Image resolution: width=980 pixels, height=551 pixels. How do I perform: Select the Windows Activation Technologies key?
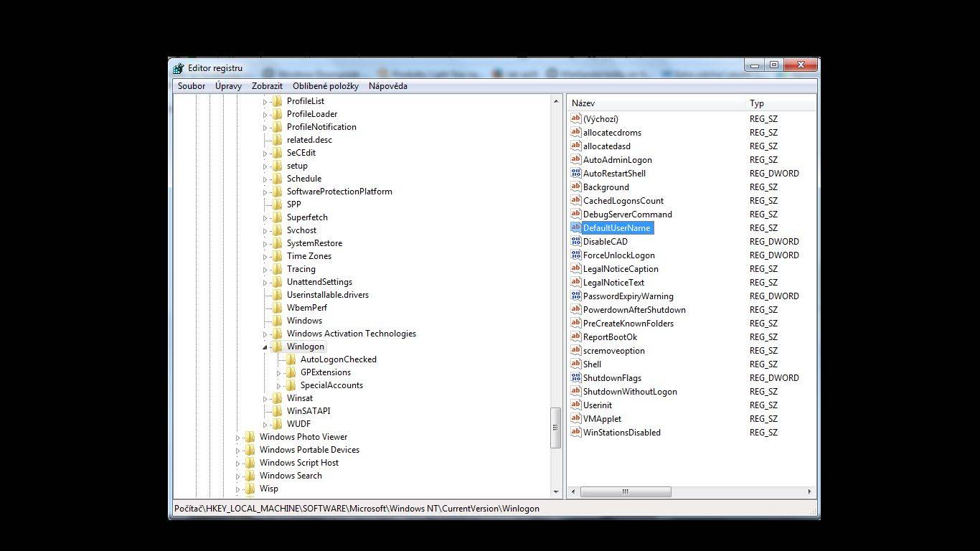352,334
